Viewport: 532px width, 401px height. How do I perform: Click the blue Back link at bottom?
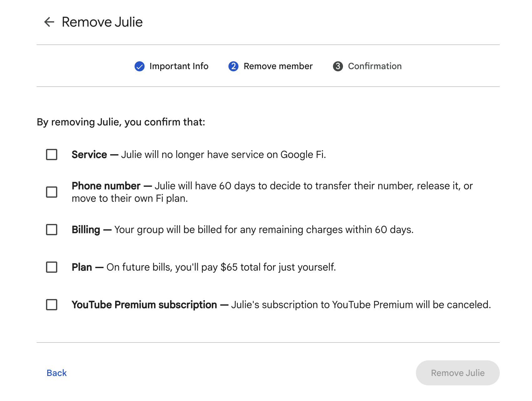(x=57, y=373)
